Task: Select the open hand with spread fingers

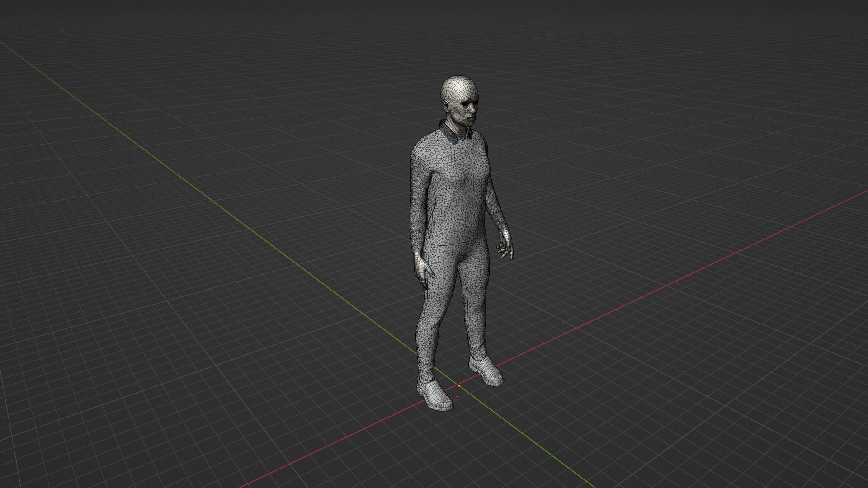Action: pos(506,245)
